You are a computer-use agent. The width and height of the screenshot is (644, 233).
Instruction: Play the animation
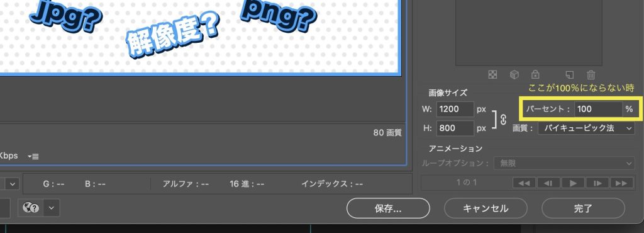click(x=573, y=183)
